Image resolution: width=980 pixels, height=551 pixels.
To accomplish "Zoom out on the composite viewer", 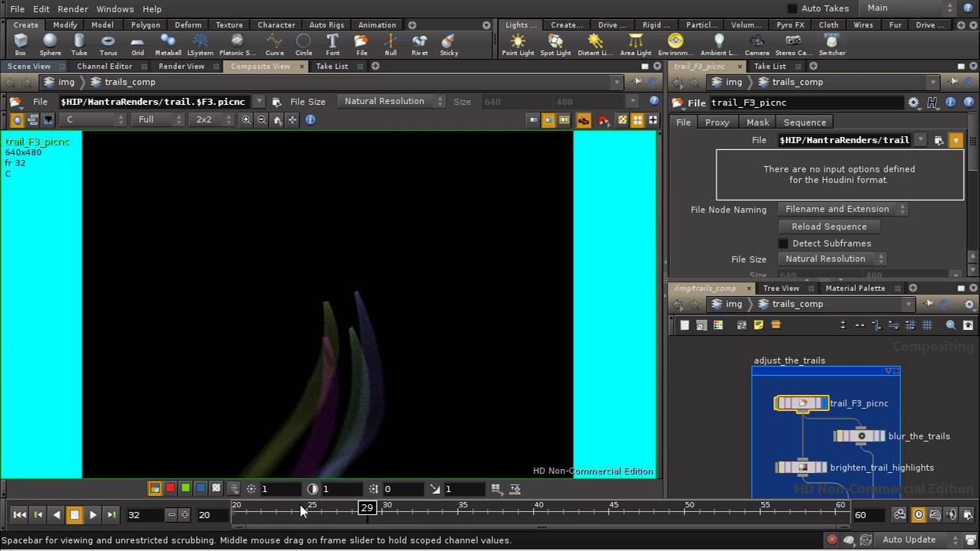I will click(262, 119).
